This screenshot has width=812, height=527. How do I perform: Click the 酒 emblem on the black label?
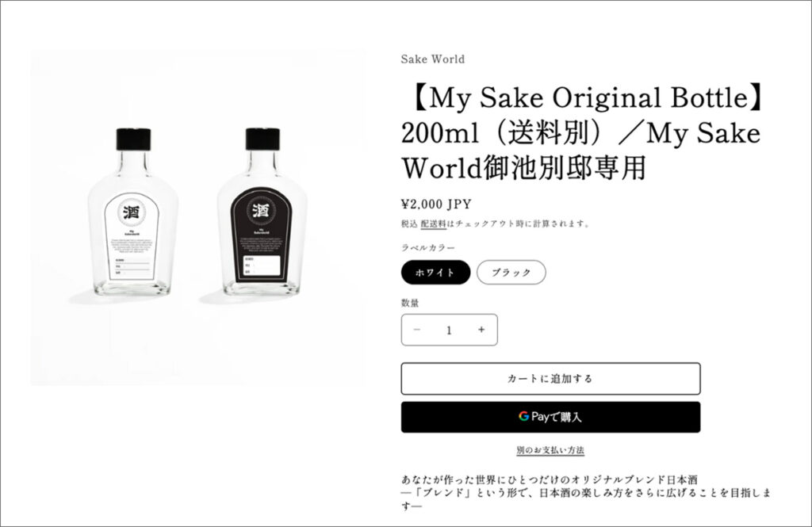click(x=261, y=210)
